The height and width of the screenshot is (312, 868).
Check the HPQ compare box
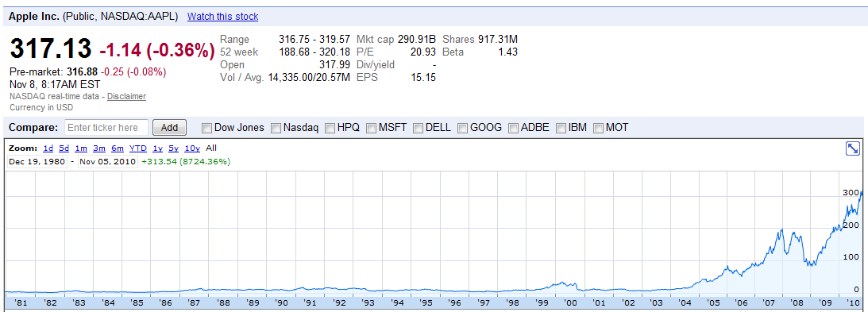[x=330, y=128]
